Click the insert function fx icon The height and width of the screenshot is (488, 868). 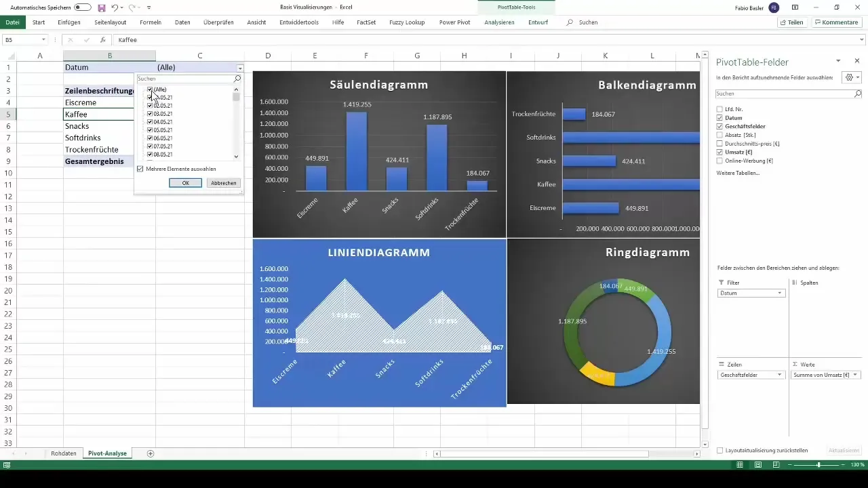tap(102, 40)
